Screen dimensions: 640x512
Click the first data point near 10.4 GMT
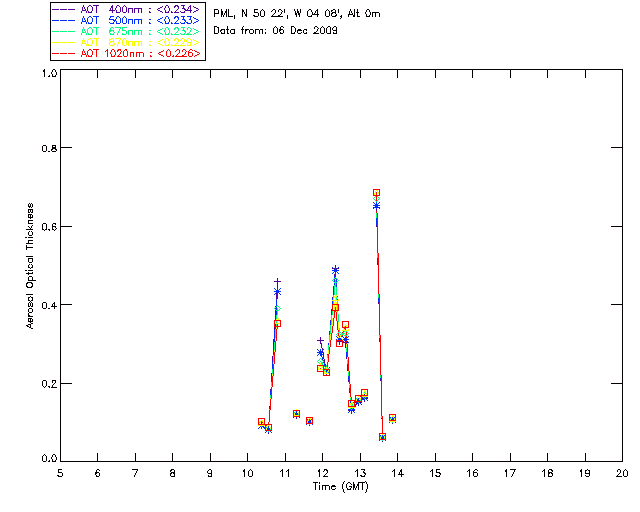point(262,422)
